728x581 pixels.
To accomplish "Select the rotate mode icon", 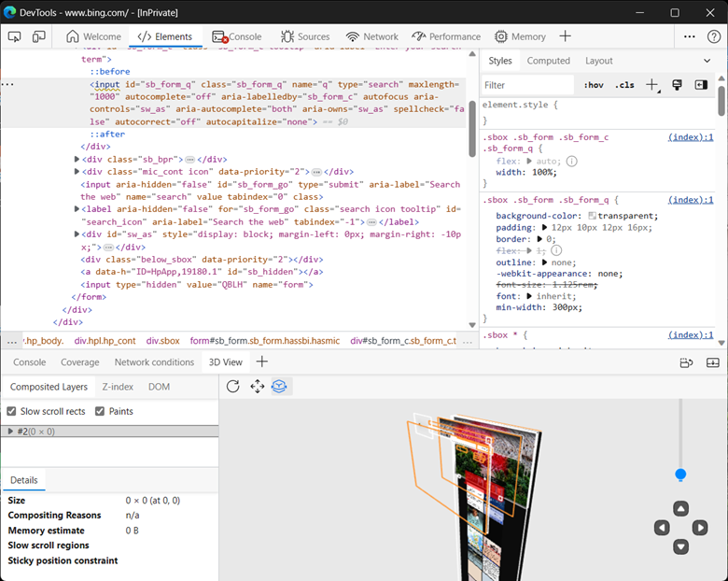I will [279, 387].
